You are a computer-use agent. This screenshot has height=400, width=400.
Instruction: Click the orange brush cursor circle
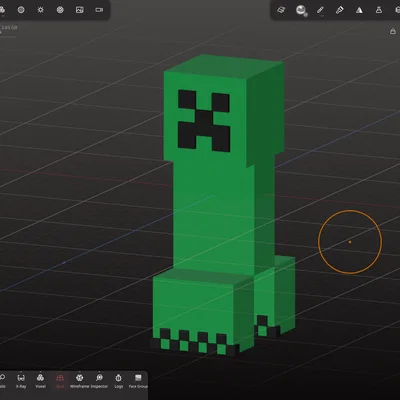[x=350, y=242]
